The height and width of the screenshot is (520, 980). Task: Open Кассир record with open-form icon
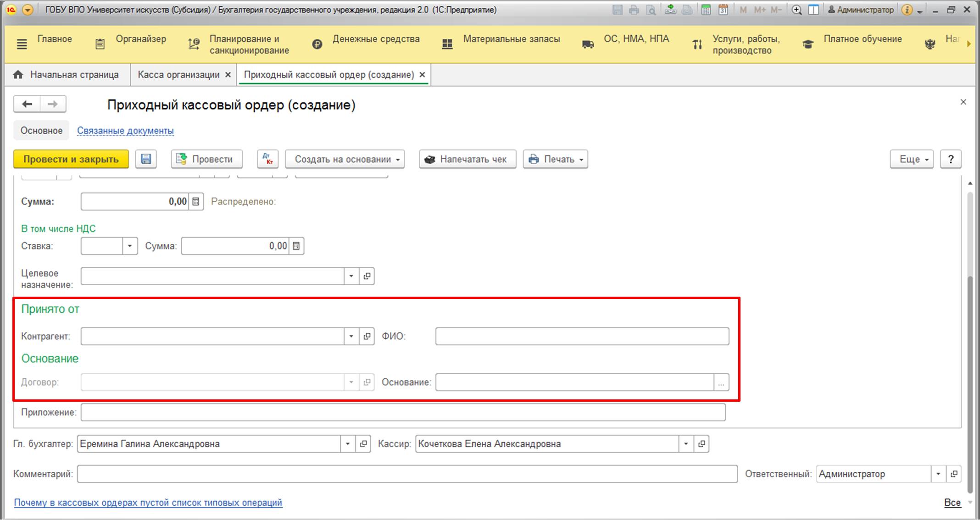[x=702, y=444]
